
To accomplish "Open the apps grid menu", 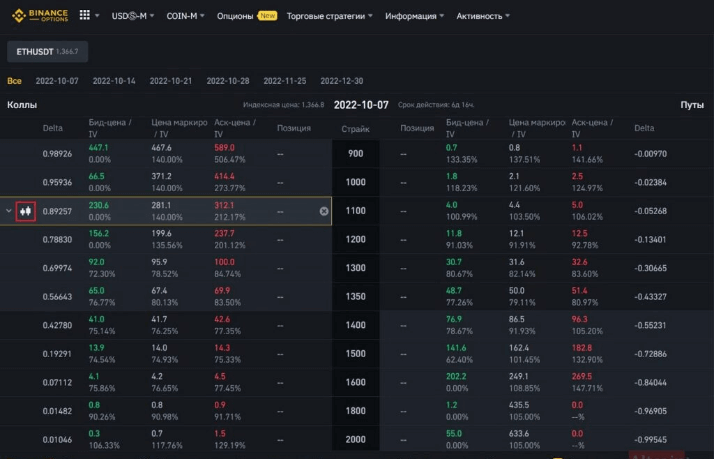I will click(84, 16).
